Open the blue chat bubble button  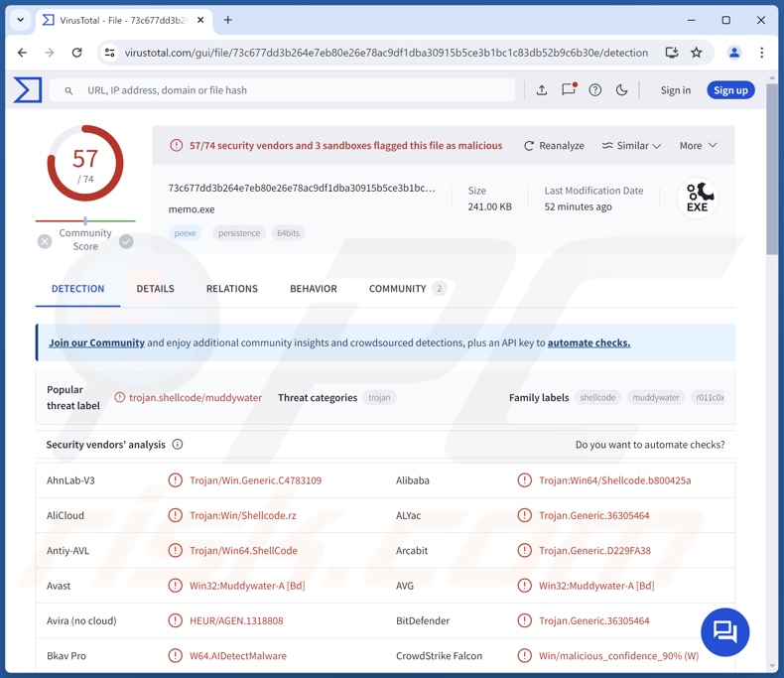[725, 632]
